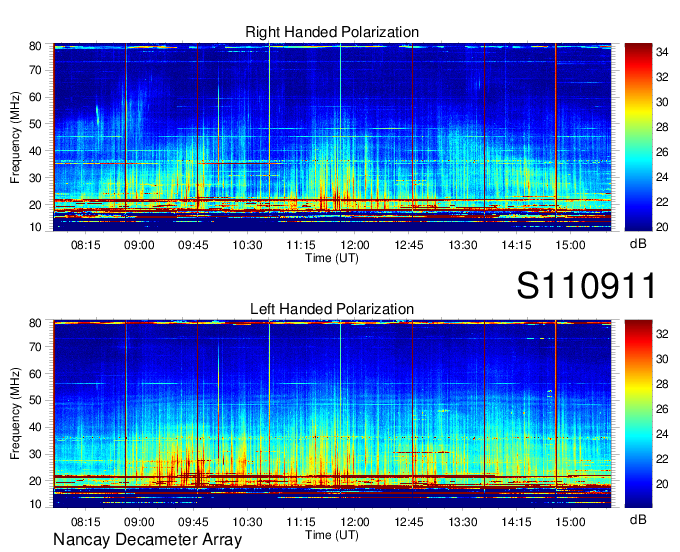This screenshot has height=552, width=680.
Task: Click the 34 value on the top color bar
Action: coord(662,52)
